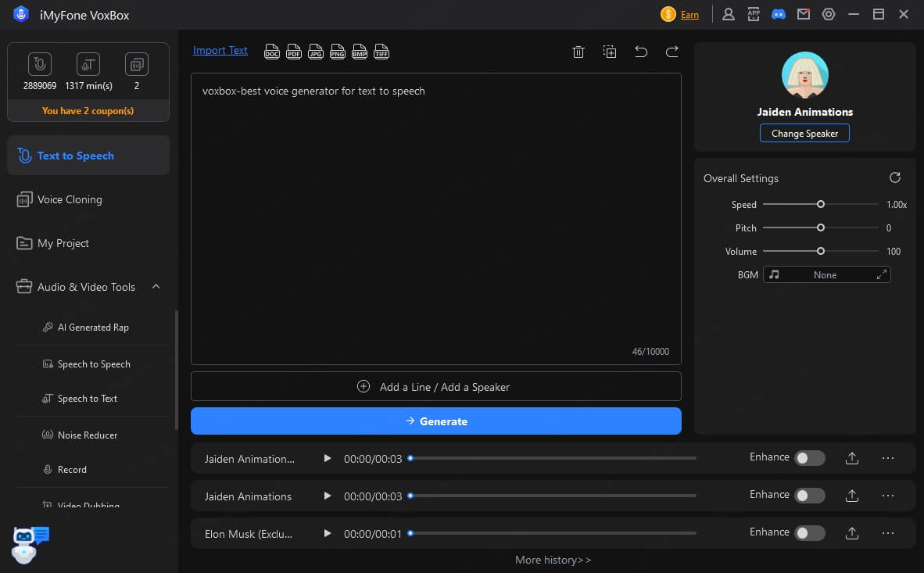The height and width of the screenshot is (573, 924).
Task: Toggle Enhance for second Jaiden Animations row
Action: click(810, 496)
